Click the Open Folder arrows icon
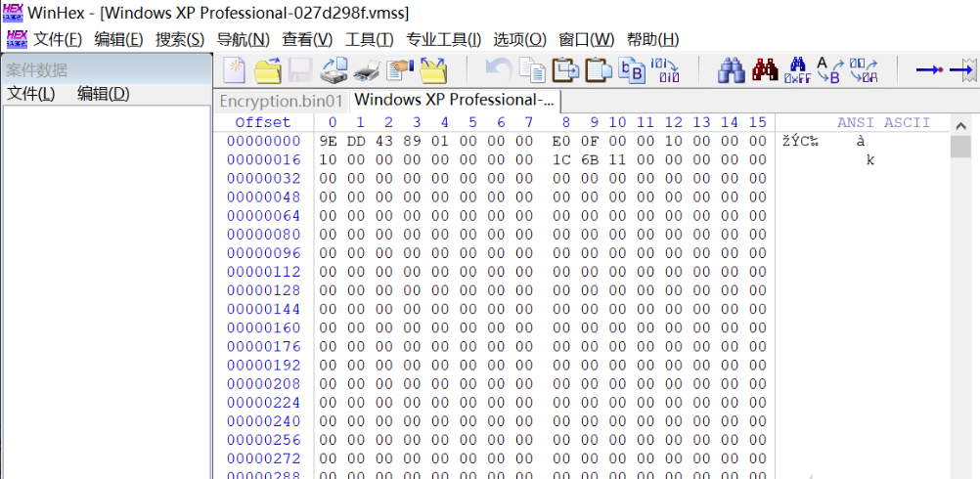This screenshot has height=479, width=980. pos(433,70)
